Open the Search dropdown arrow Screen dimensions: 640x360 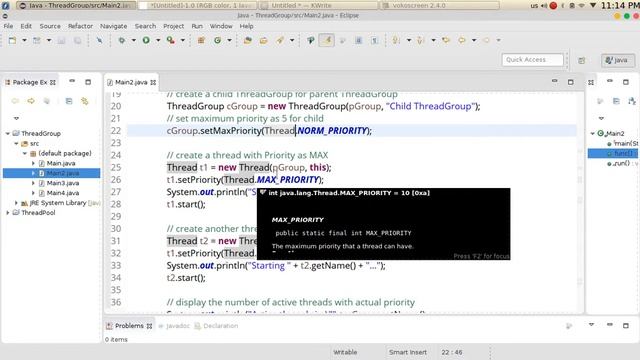coord(291,40)
